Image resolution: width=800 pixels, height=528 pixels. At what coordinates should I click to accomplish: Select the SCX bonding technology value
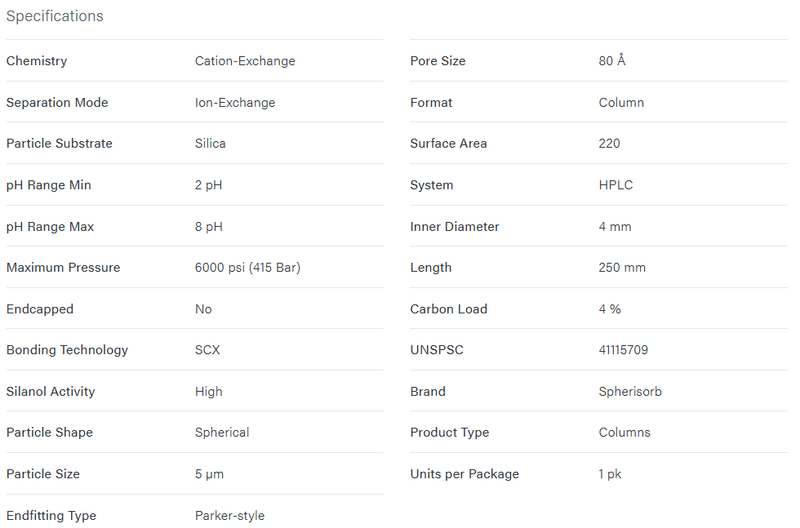pos(207,350)
